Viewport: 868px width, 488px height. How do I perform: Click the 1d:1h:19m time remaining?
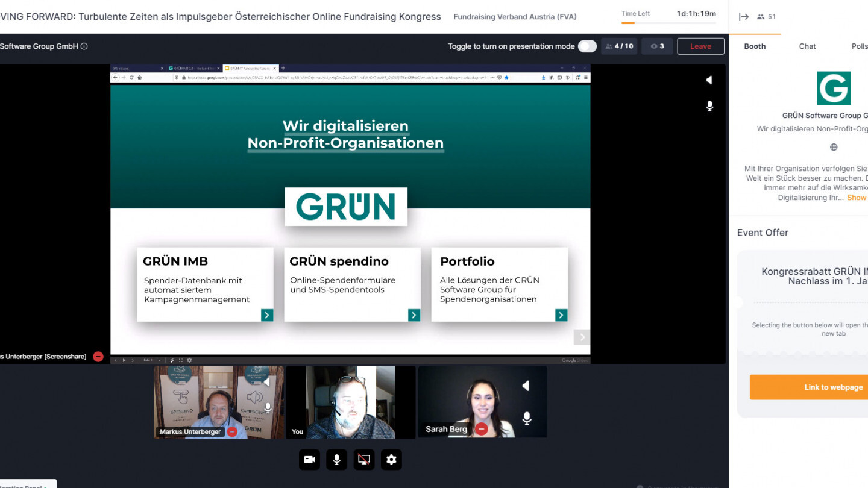[x=696, y=13]
